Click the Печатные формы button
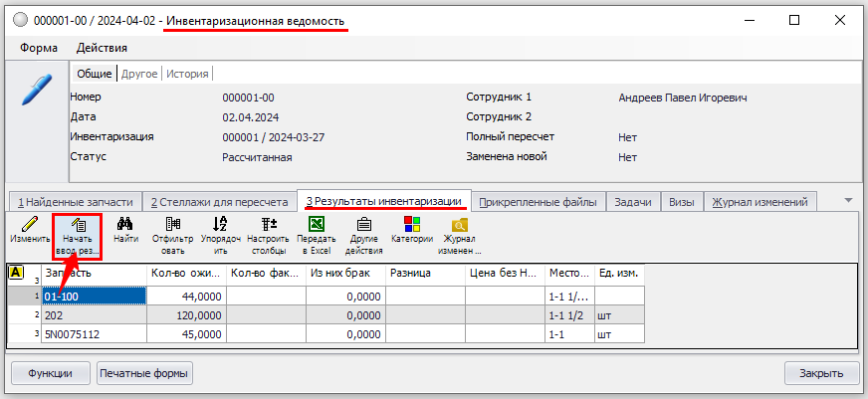This screenshot has width=868, height=399. tap(144, 373)
